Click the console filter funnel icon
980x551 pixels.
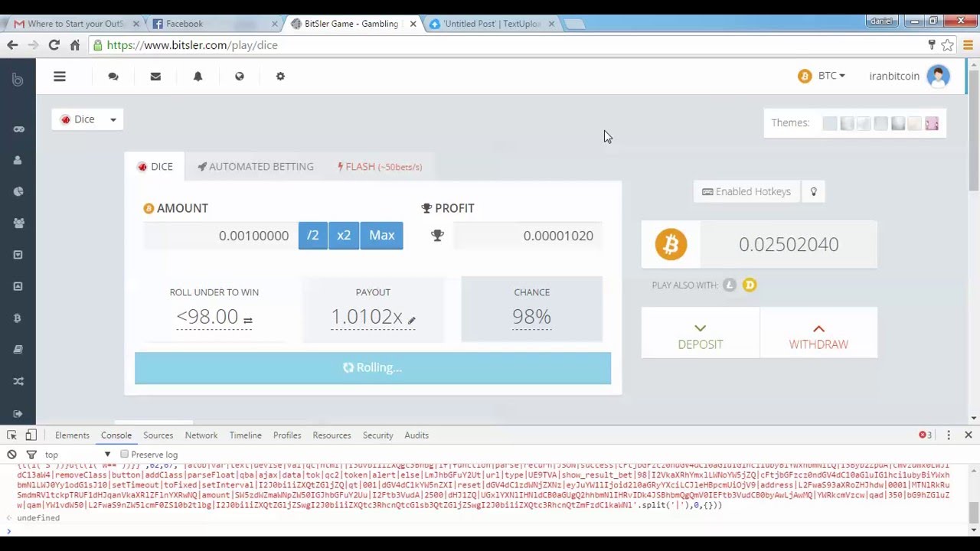(x=31, y=455)
